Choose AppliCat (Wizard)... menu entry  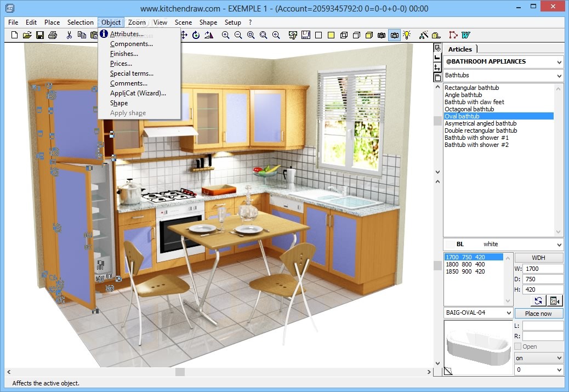[138, 93]
